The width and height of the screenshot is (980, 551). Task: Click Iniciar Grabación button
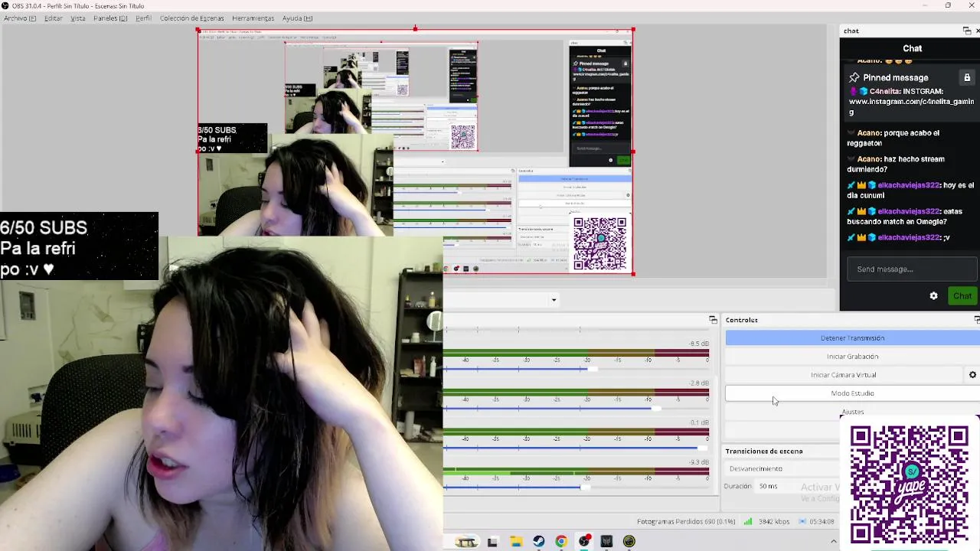pos(852,357)
